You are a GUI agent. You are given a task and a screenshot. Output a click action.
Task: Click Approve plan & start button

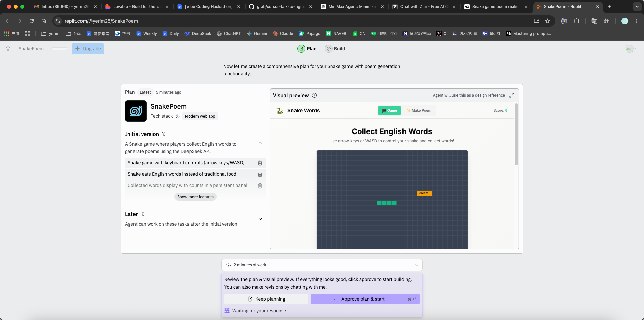point(365,299)
